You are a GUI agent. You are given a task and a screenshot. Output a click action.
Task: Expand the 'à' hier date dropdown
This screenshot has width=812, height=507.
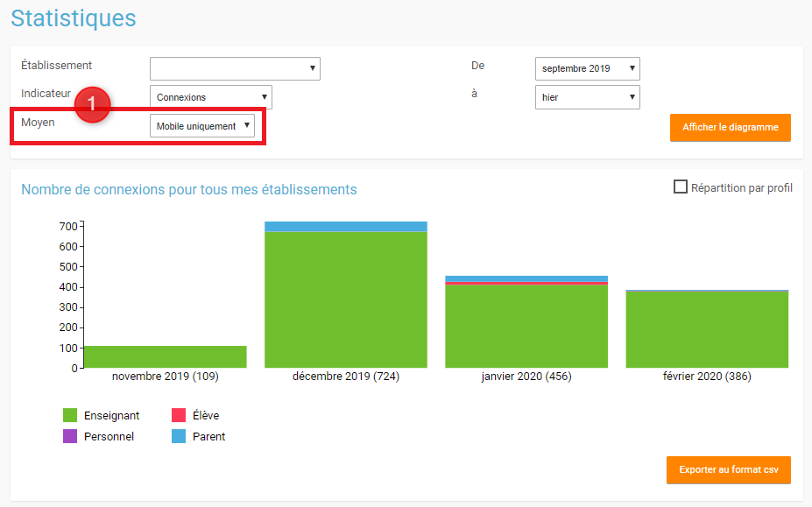(x=587, y=97)
